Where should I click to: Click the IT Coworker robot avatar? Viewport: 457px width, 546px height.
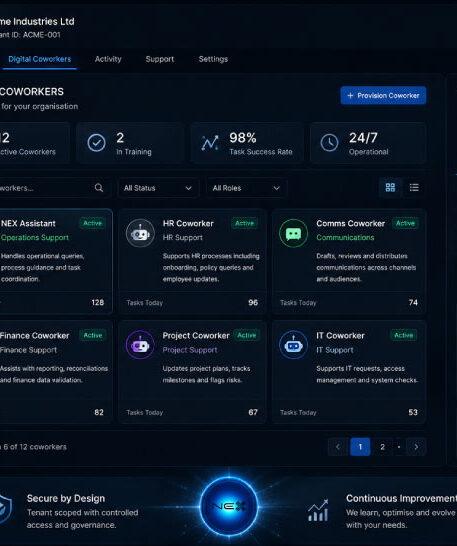point(294,345)
